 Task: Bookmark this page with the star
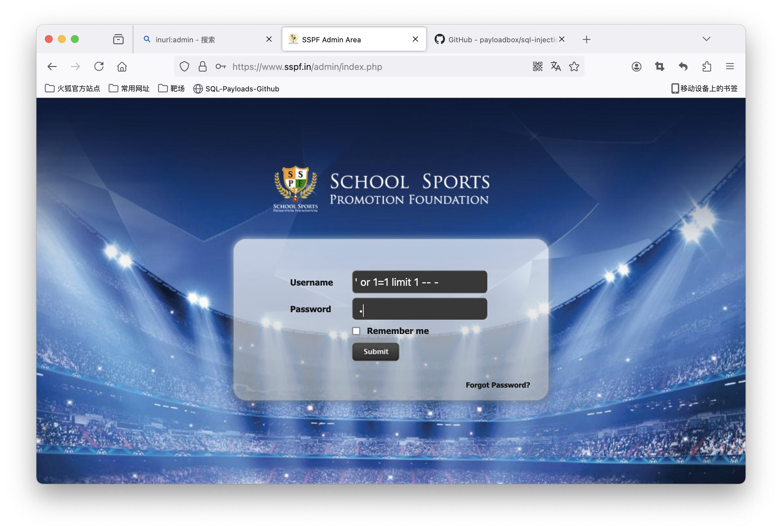[574, 67]
